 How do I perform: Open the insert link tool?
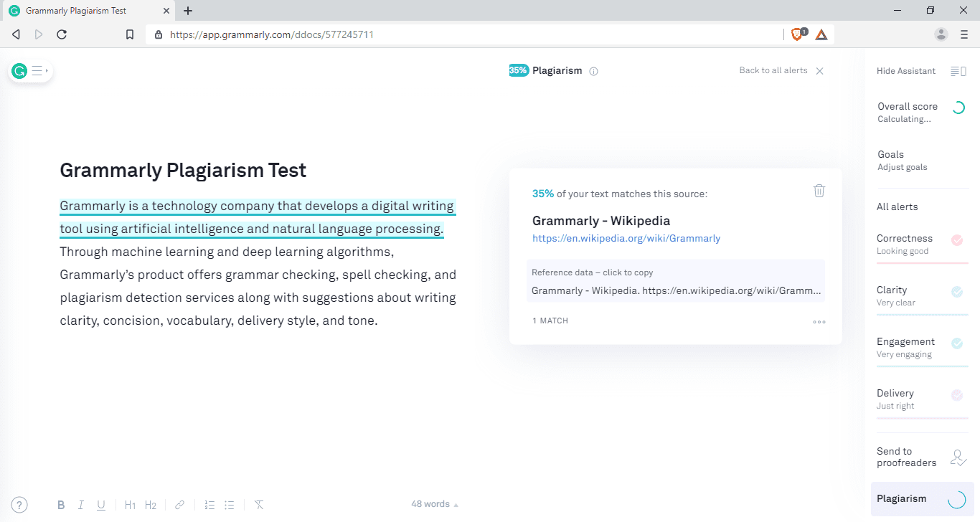[179, 505]
